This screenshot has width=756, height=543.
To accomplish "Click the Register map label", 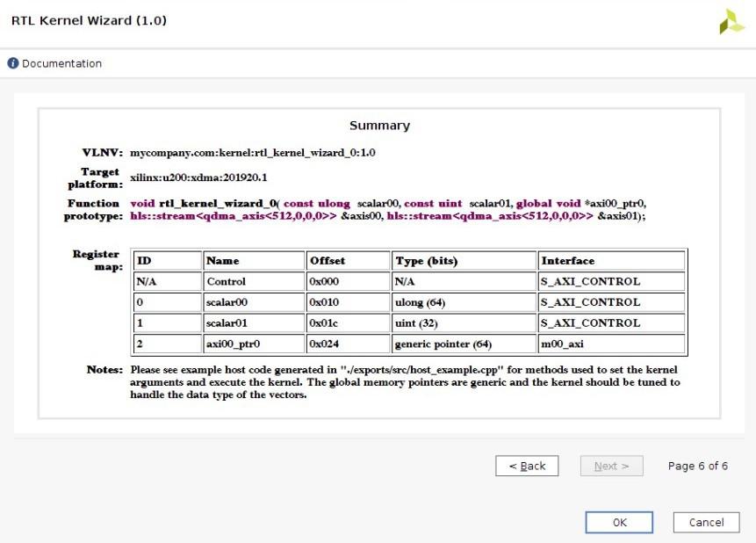I will pyautogui.click(x=97, y=260).
